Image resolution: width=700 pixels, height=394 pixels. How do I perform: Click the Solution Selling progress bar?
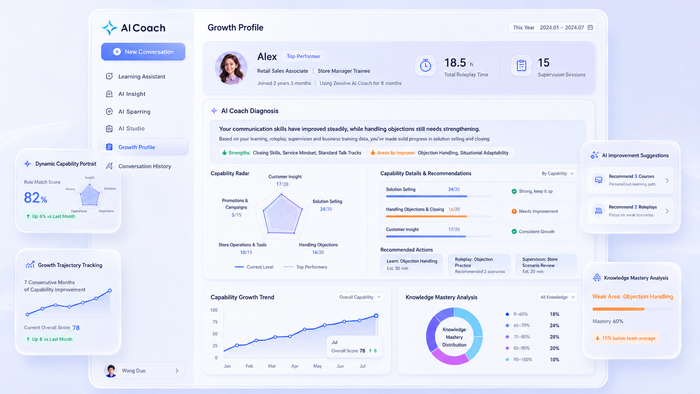438,196
